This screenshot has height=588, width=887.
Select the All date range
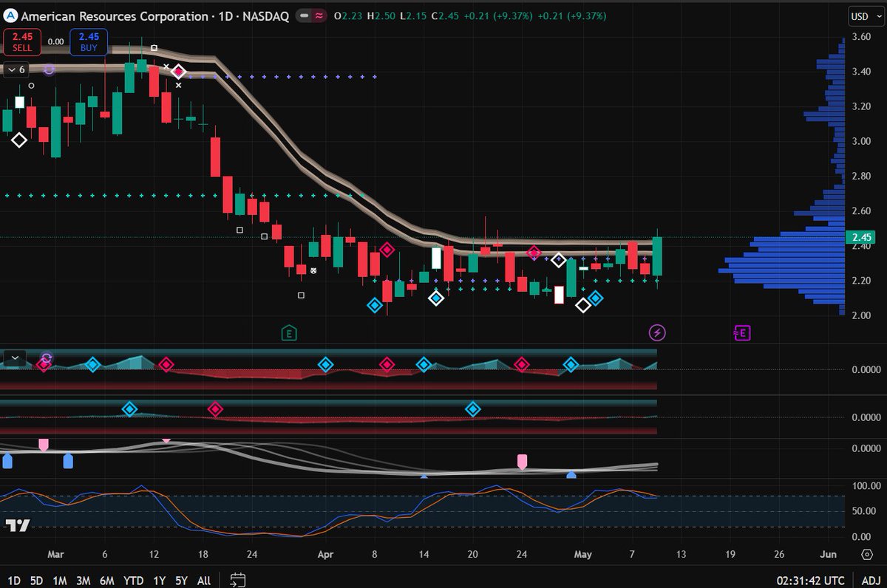(x=205, y=580)
